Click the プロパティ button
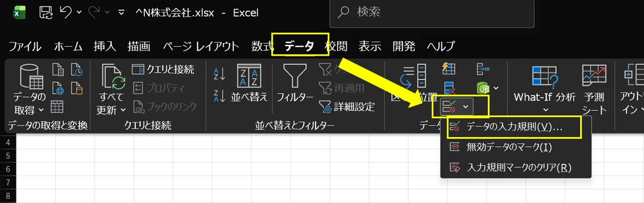 pyautogui.click(x=158, y=88)
